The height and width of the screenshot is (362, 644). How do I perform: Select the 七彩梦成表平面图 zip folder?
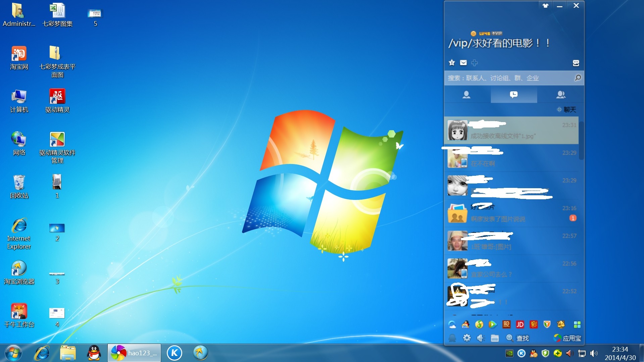point(57,62)
